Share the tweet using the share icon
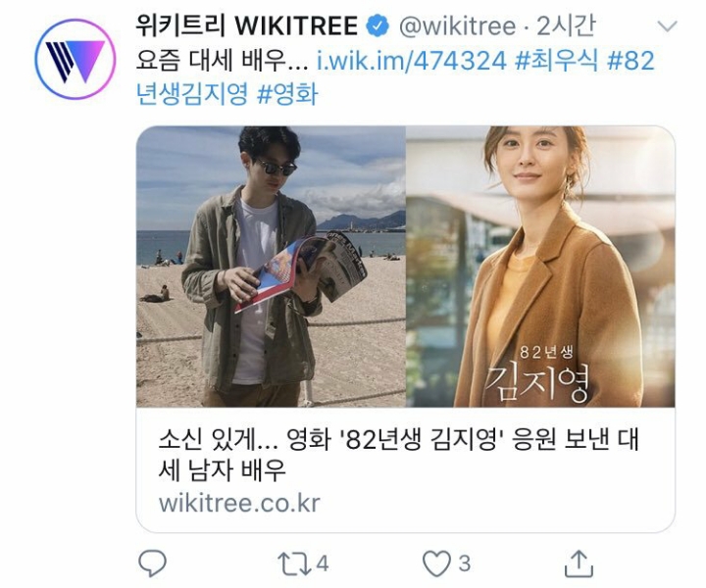Viewport: 706px width, 588px height. pyautogui.click(x=580, y=563)
